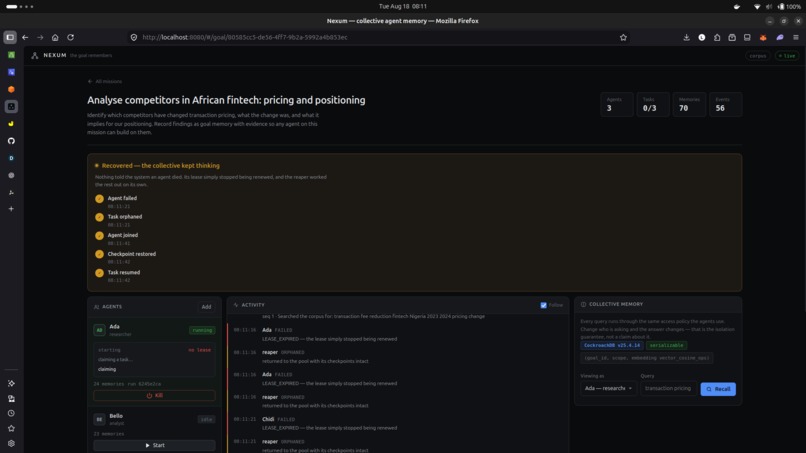
Task: Click the Chidi FAILED activity entry
Action: click(x=398, y=423)
